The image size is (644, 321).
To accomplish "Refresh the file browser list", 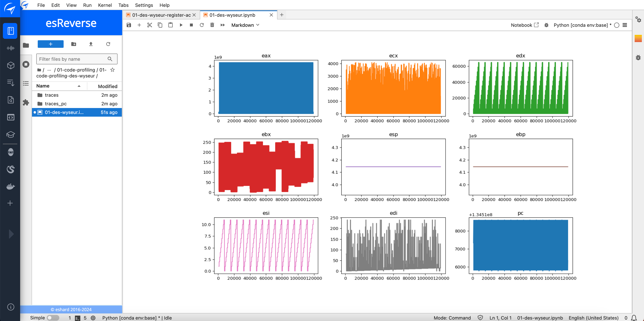I will pyautogui.click(x=108, y=44).
